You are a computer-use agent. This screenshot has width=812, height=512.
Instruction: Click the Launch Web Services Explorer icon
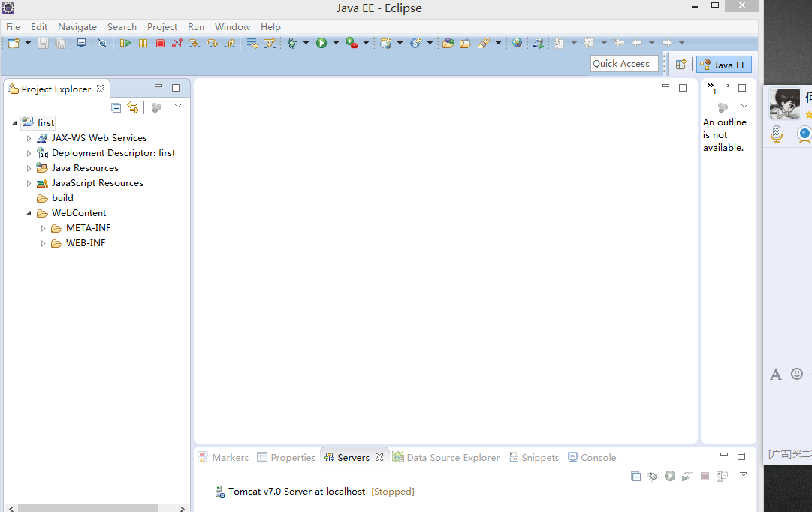539,43
